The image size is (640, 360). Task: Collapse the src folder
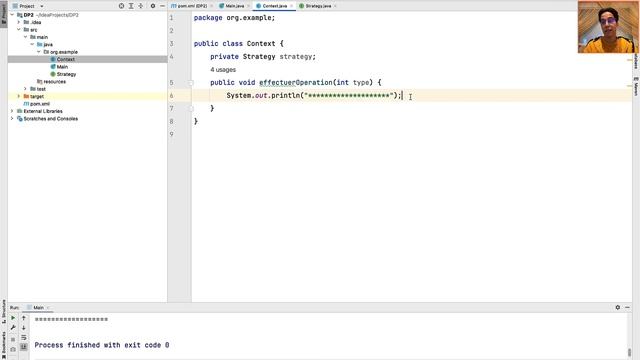(18, 30)
